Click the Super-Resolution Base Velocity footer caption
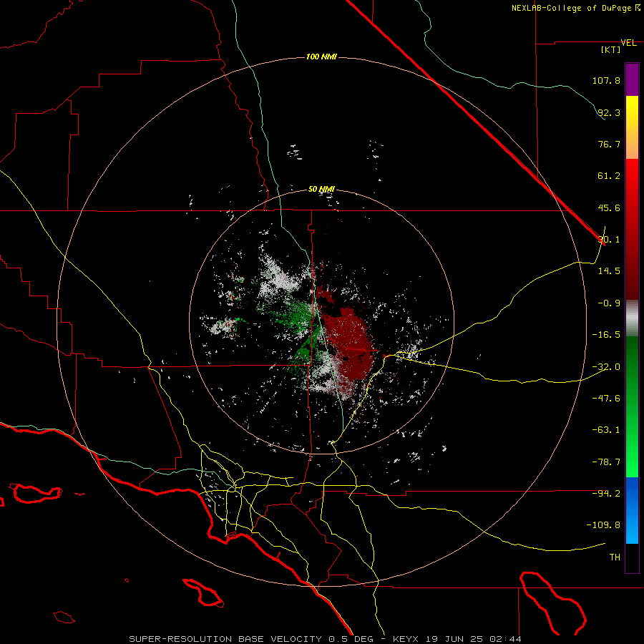The width and height of the screenshot is (644, 644). [326, 639]
